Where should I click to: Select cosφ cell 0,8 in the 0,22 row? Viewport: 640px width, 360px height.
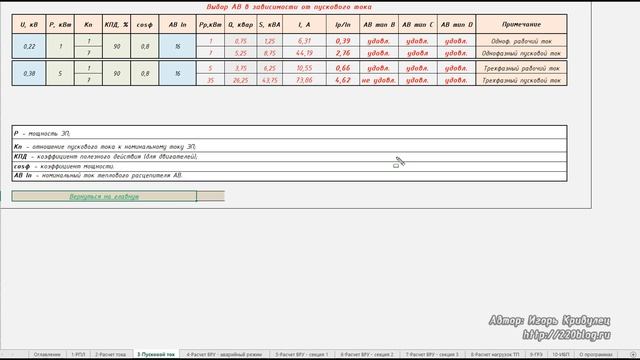(x=145, y=47)
